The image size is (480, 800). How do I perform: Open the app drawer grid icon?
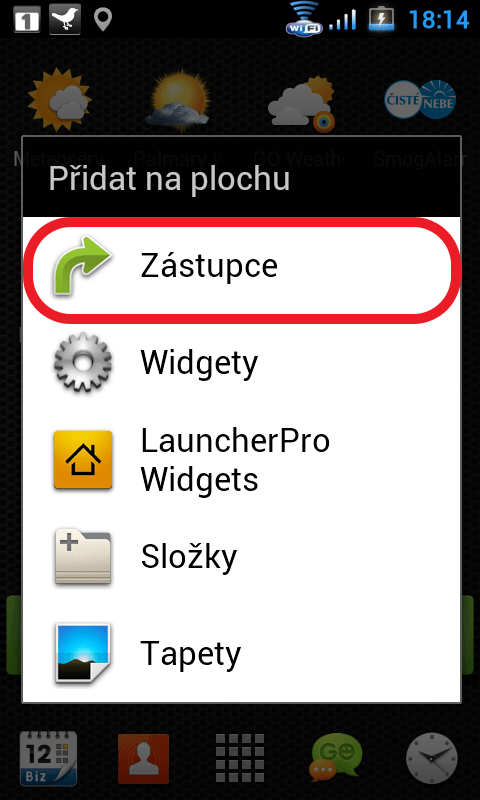(x=240, y=759)
